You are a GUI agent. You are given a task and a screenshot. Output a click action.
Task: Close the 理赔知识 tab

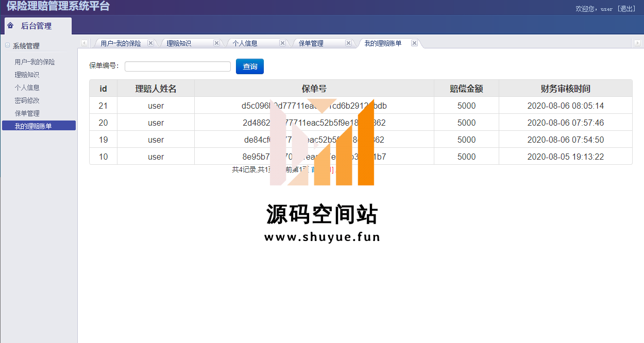(216, 43)
